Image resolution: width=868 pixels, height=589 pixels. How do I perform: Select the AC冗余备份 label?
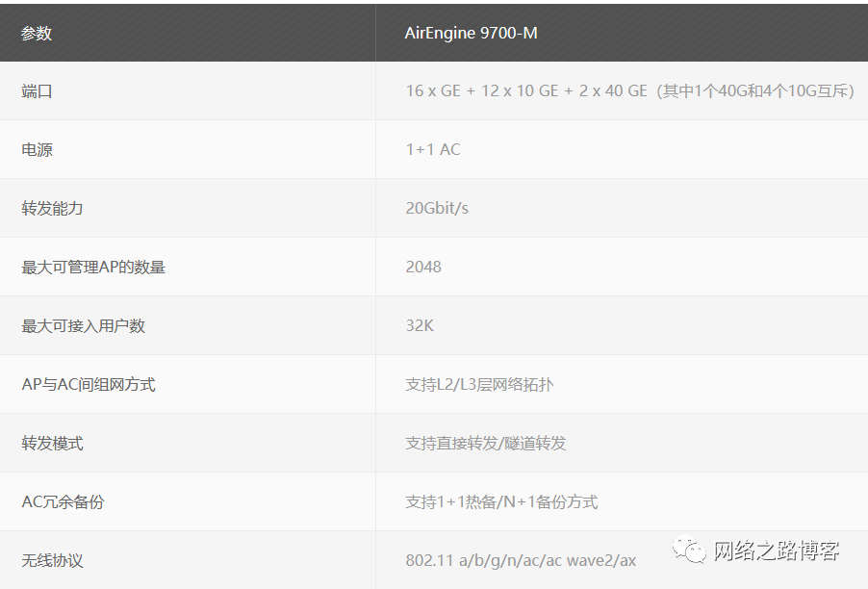63,502
